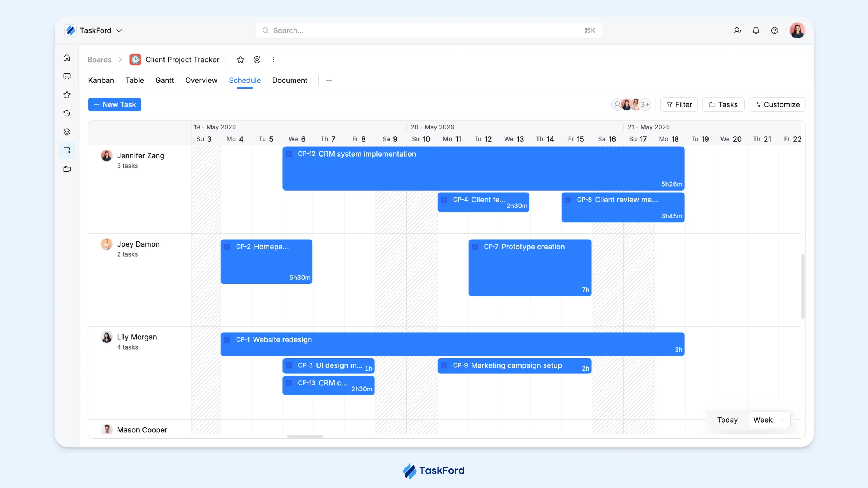This screenshot has width=868, height=488.
Task: Go to Boards breadcrumb
Action: [x=99, y=60]
